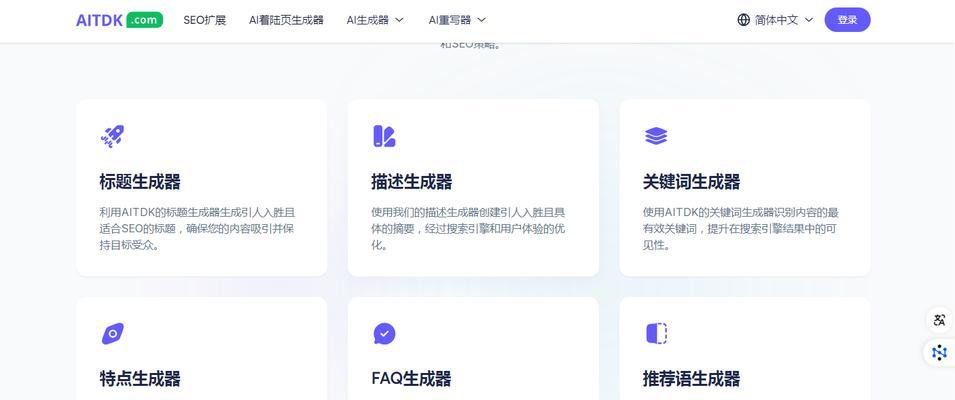The width and height of the screenshot is (955, 400).
Task: Open the 关键词生成器 heading link
Action: pos(691,181)
